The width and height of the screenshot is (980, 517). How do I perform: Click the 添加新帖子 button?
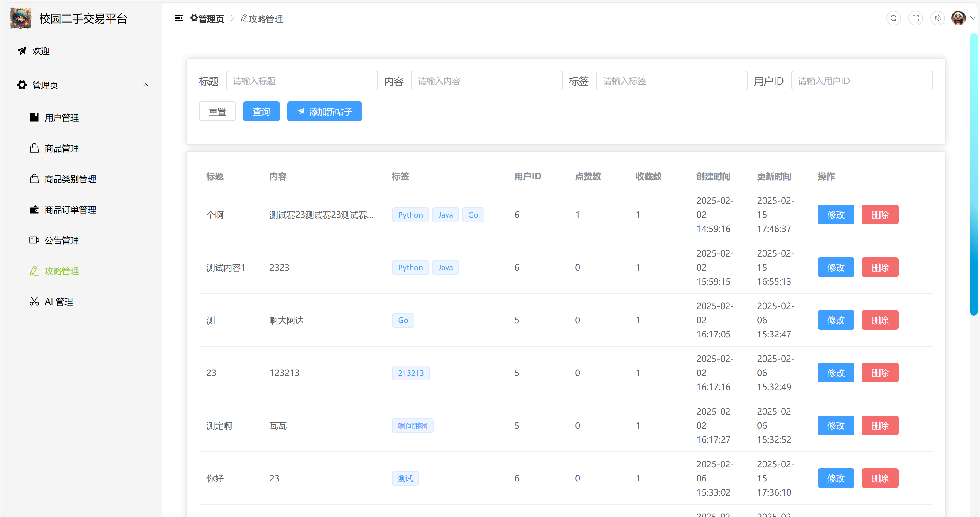pos(324,112)
